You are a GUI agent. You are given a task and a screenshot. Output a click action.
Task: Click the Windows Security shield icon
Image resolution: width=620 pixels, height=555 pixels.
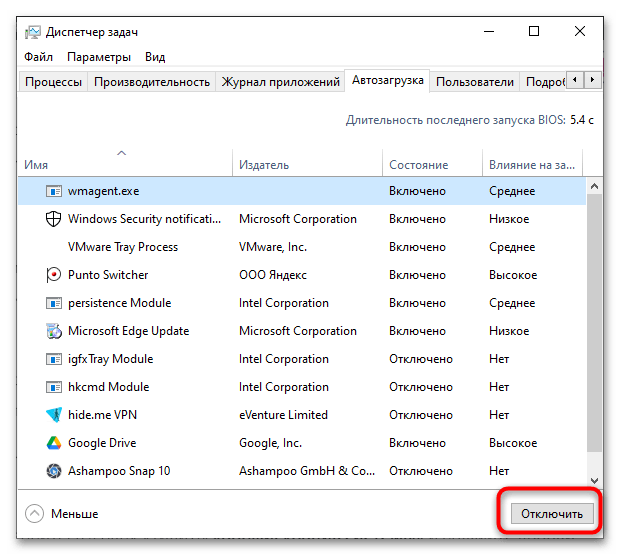tap(53, 219)
